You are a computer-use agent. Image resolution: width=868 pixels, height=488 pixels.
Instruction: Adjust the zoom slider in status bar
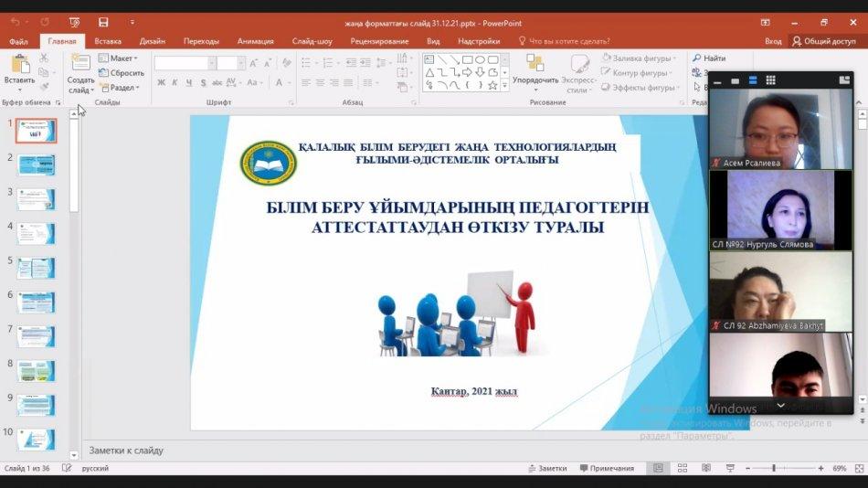[x=774, y=469]
